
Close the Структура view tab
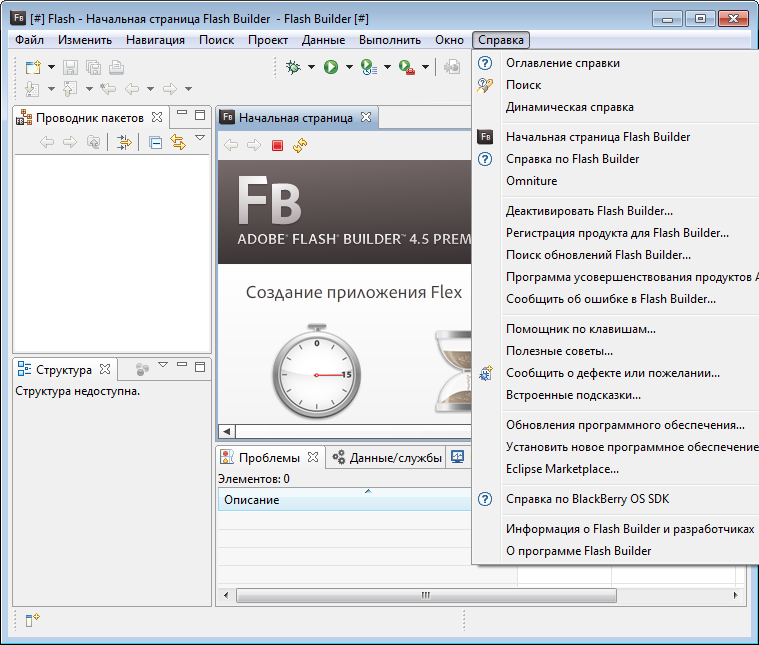pos(105,369)
